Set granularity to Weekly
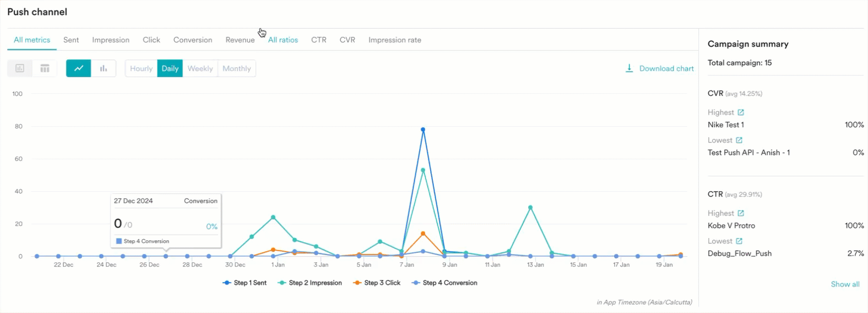 click(x=200, y=68)
